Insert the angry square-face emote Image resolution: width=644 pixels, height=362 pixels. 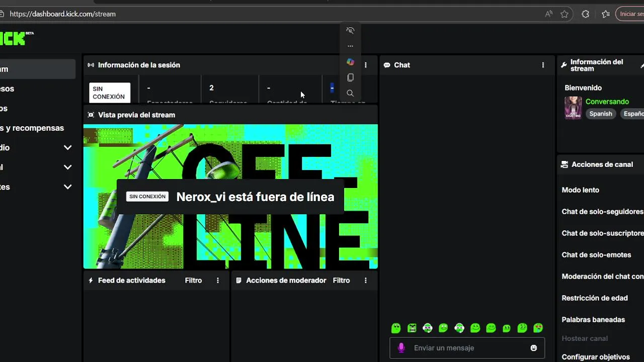[x=412, y=328]
